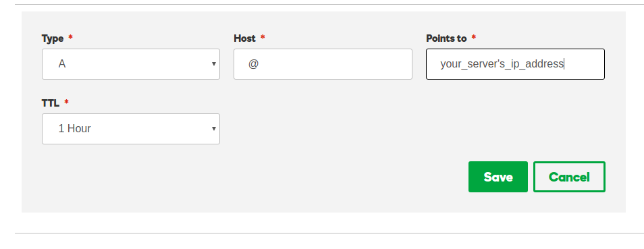The image size is (644, 249).
Task: Click inside the Points to field
Action: (x=515, y=64)
